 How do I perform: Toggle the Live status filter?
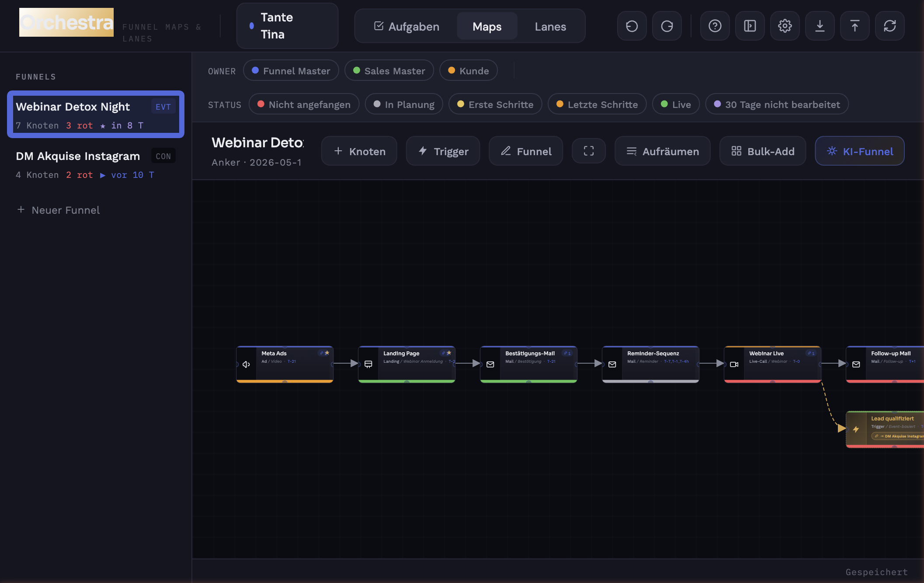[676, 104]
